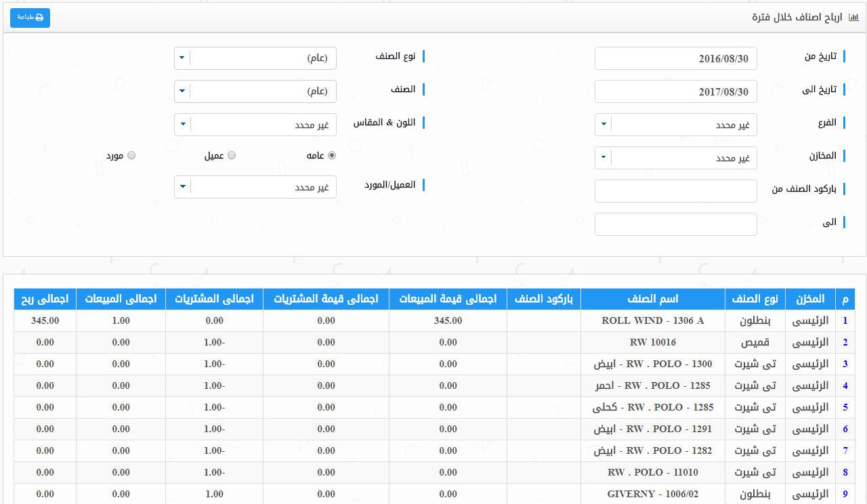This screenshot has height=504, width=867.
Task: Select the ROLL WIND - 1306 A cell
Action: (652, 321)
